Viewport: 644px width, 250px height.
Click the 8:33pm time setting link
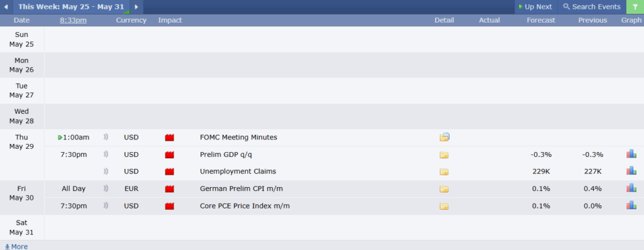click(x=73, y=20)
